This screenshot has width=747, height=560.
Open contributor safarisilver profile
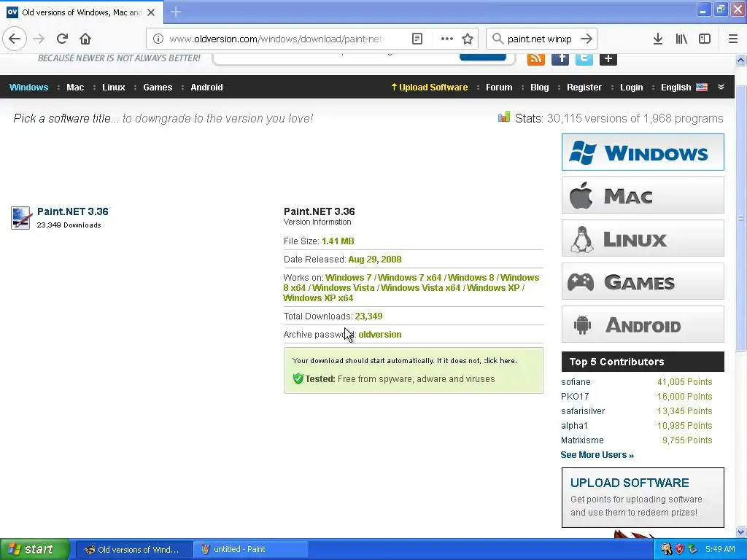pyautogui.click(x=583, y=411)
